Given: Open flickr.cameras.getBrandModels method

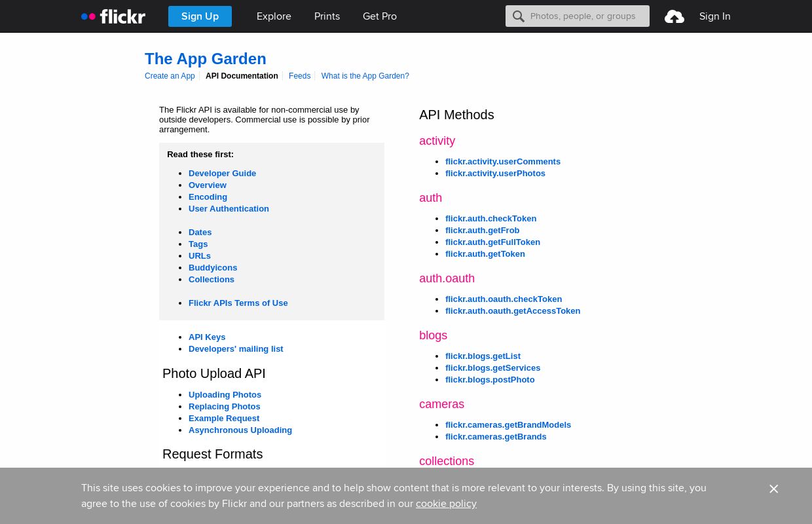Looking at the screenshot, I should (508, 425).
